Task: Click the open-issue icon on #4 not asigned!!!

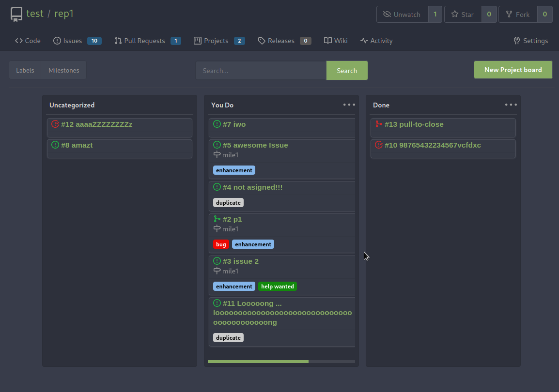Action: [217, 187]
